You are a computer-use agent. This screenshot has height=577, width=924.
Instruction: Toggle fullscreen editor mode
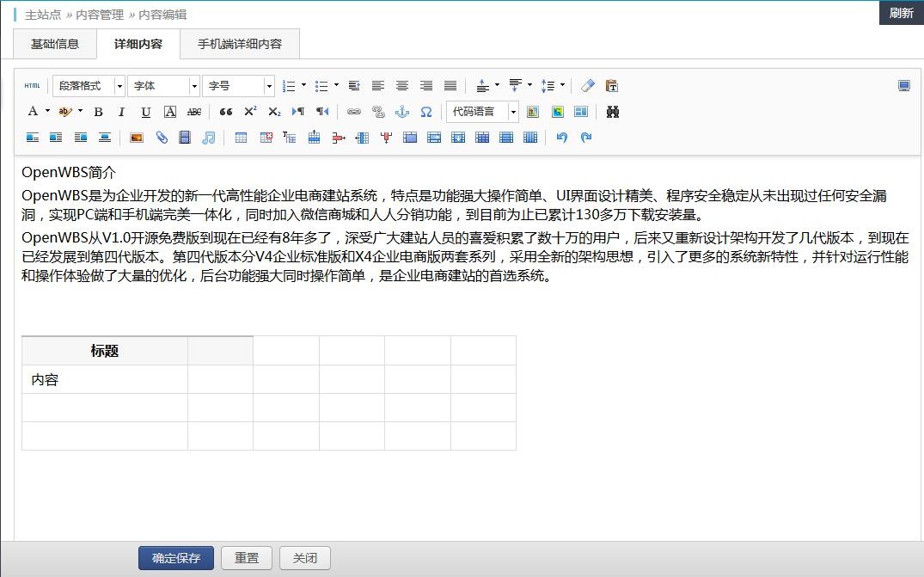[x=904, y=86]
